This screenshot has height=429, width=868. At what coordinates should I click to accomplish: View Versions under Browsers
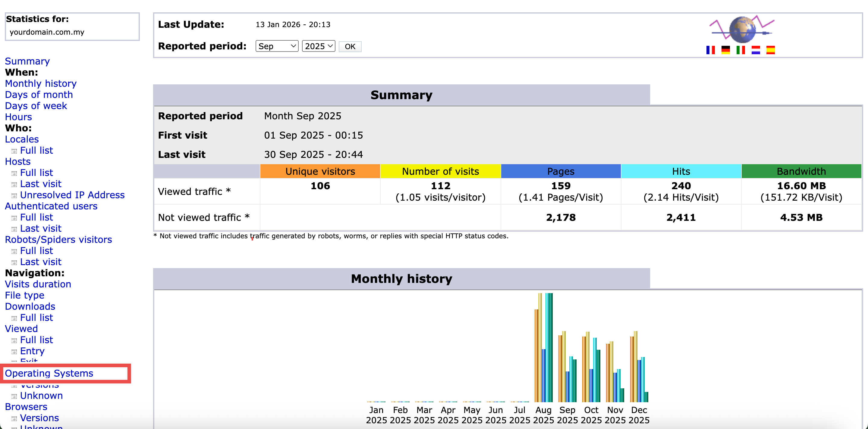click(39, 418)
